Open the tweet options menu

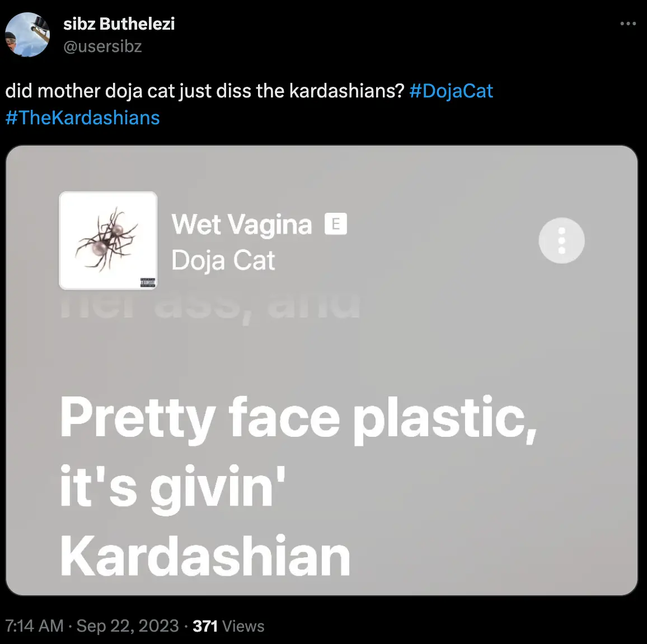point(629,24)
